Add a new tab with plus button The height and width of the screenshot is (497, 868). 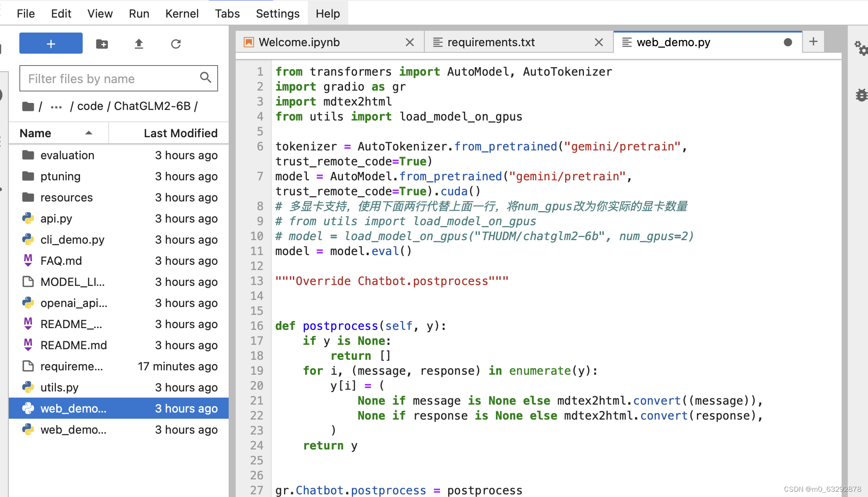813,41
